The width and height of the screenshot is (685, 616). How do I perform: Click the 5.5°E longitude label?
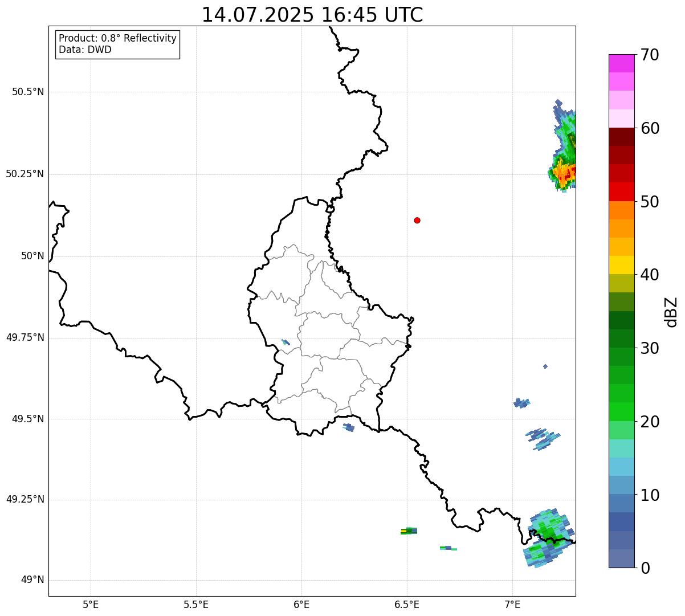[196, 605]
